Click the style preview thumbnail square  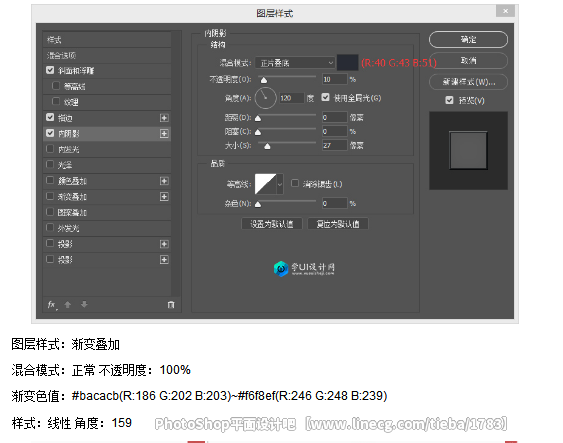point(469,150)
